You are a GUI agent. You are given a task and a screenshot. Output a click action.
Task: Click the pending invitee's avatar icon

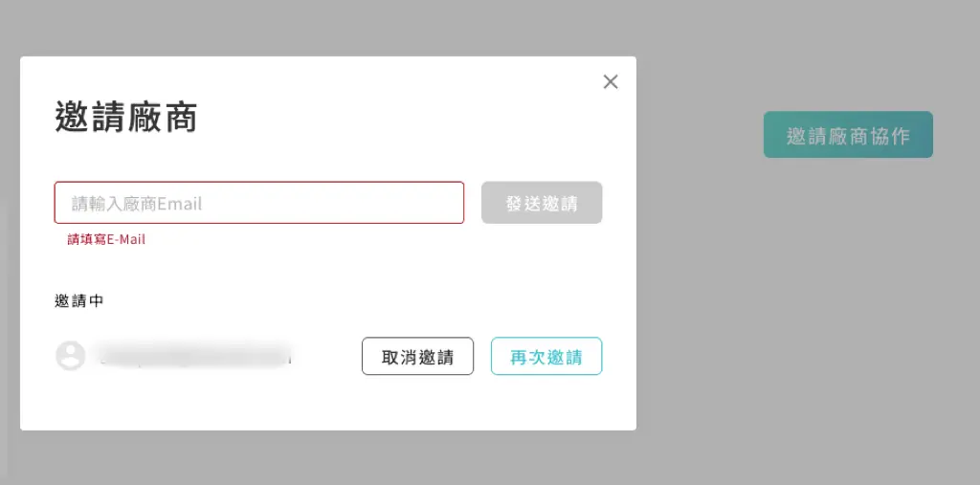[x=71, y=356]
